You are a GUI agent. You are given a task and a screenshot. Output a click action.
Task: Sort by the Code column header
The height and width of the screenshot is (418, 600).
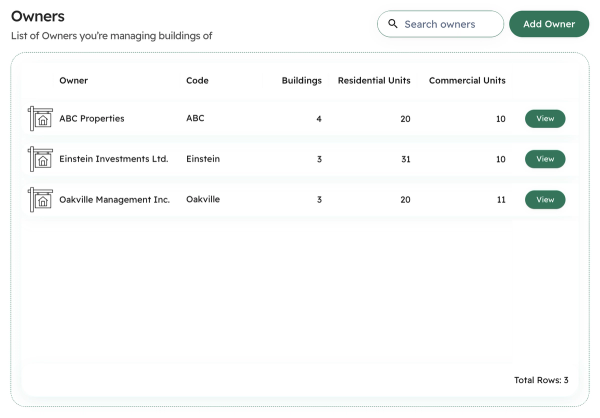[x=197, y=80]
